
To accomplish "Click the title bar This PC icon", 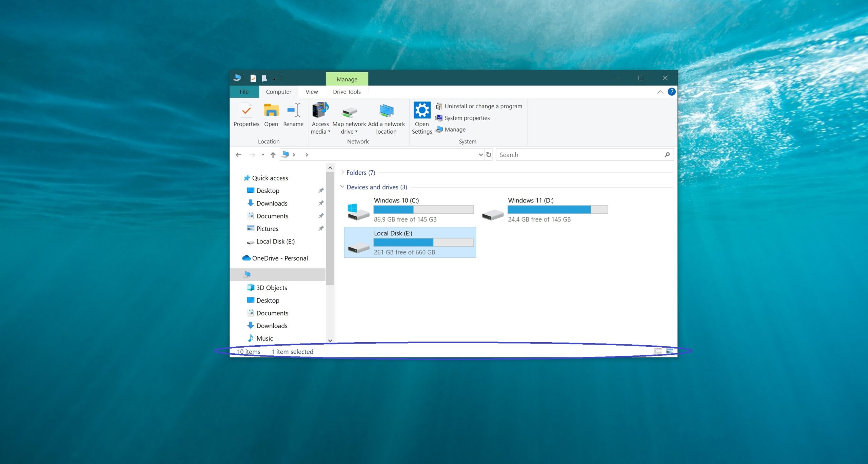I will coord(237,78).
